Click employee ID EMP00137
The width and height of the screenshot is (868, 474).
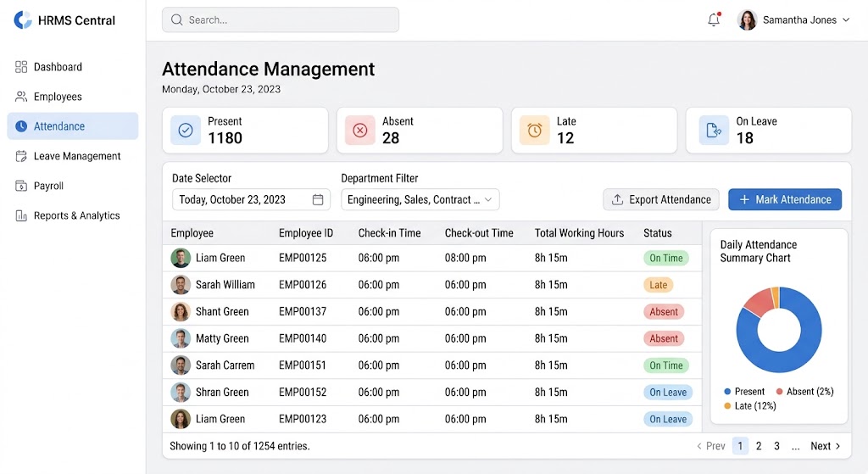point(303,312)
